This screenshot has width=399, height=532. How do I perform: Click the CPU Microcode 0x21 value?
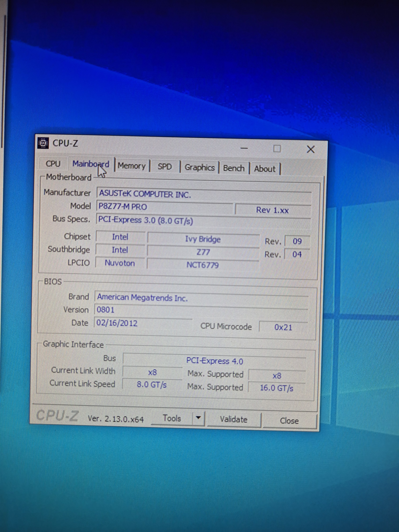click(x=283, y=327)
